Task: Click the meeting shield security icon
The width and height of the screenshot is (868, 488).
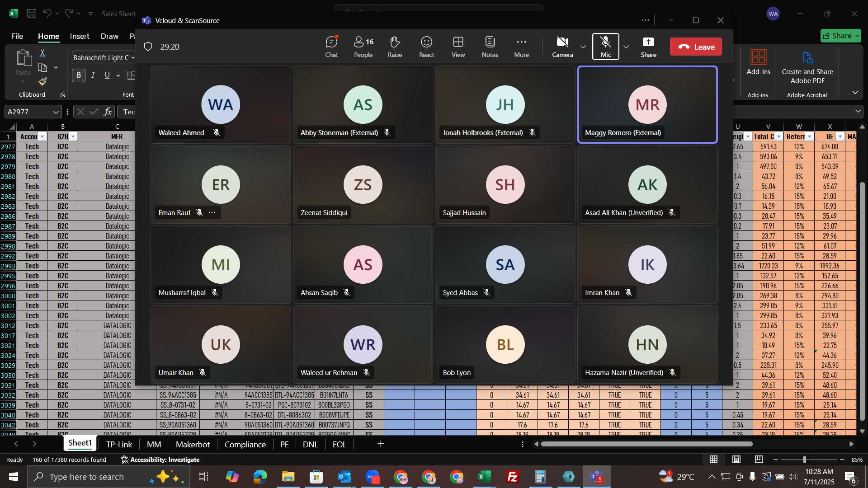Action: pyautogui.click(x=148, y=47)
